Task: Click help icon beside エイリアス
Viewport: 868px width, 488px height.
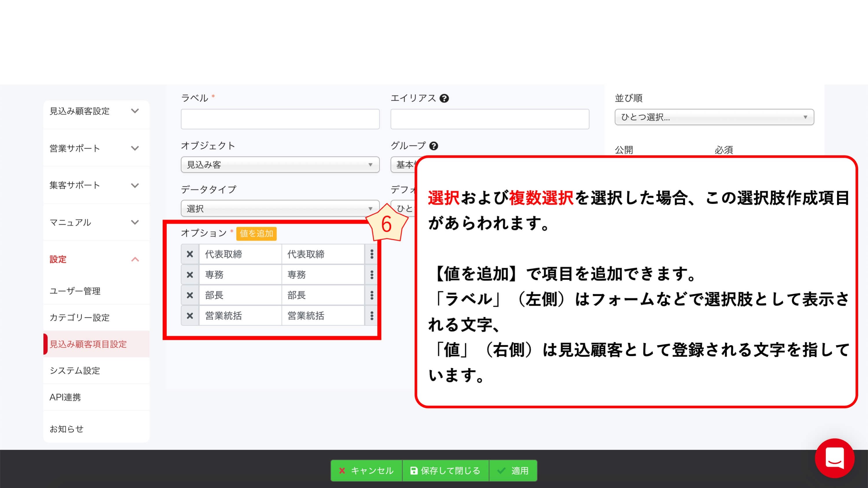Action: [444, 98]
